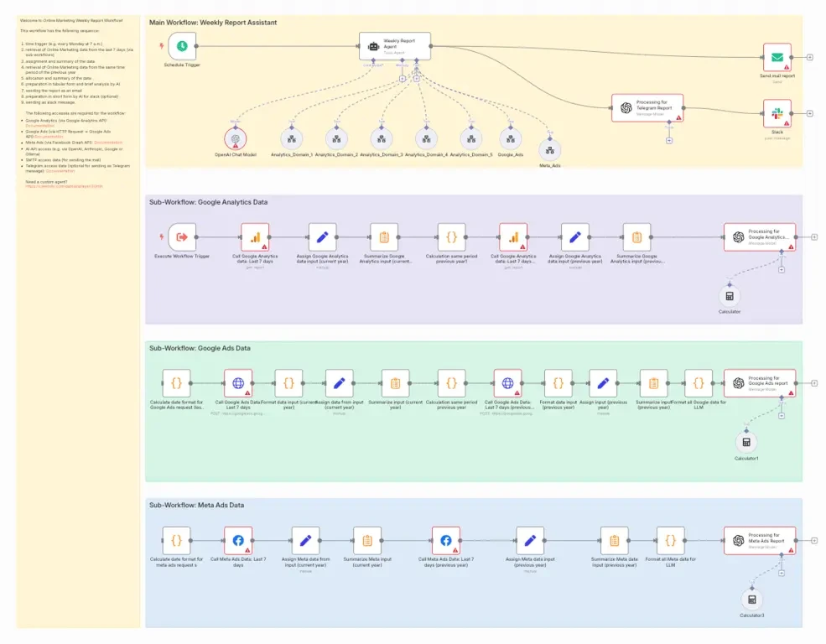The height and width of the screenshot is (644, 826).
Task: Select the Analytics_Domain_5 tool node
Action: 471,139
